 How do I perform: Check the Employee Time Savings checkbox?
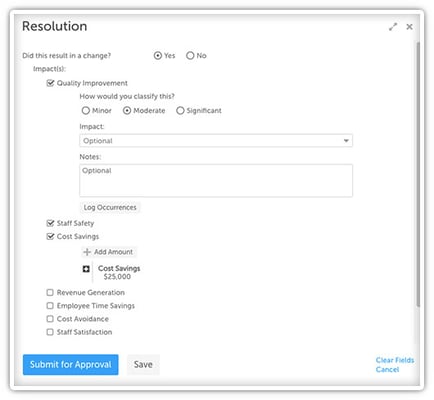click(50, 306)
